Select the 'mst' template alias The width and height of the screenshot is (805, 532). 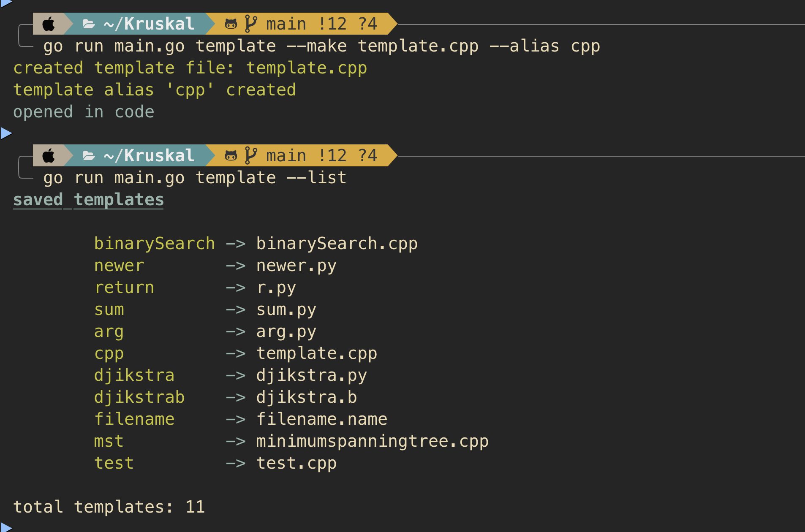(109, 441)
